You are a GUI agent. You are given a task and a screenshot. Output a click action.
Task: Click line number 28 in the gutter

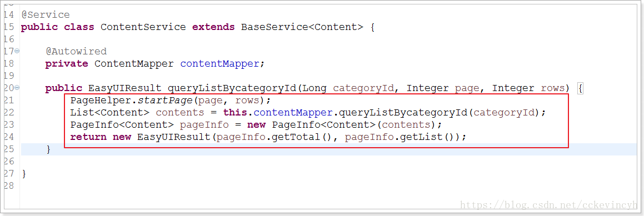9,185
